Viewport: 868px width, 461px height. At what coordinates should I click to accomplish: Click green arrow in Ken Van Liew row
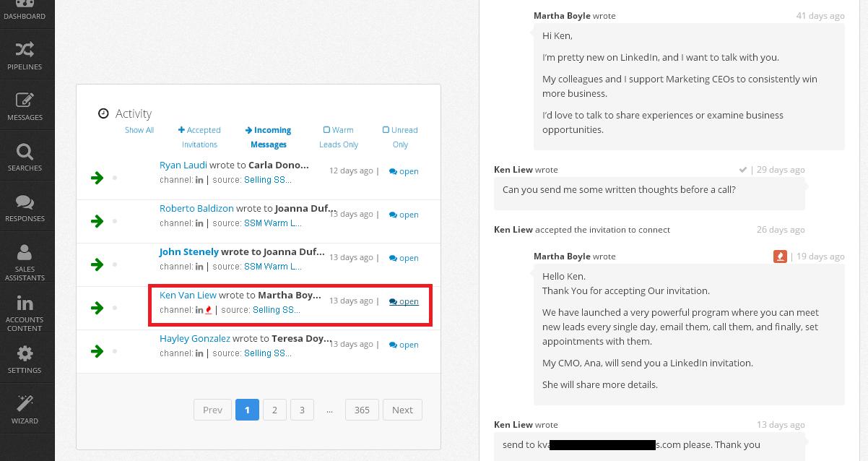click(97, 308)
